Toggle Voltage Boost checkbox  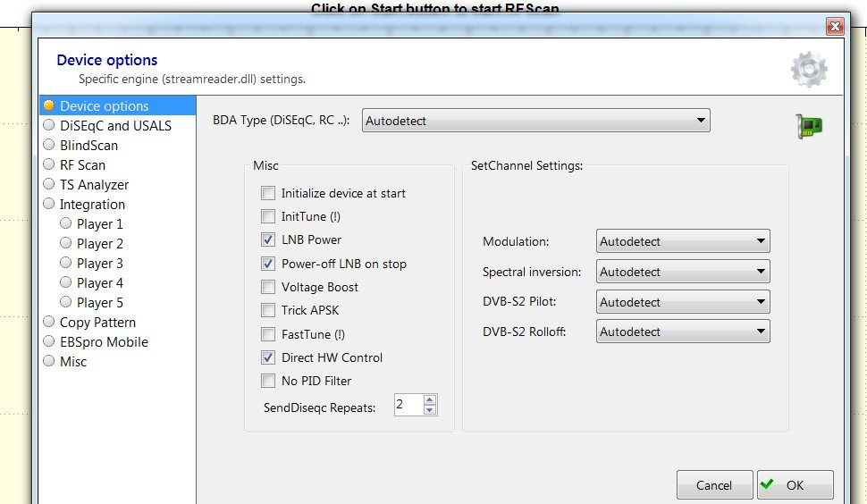(x=268, y=287)
